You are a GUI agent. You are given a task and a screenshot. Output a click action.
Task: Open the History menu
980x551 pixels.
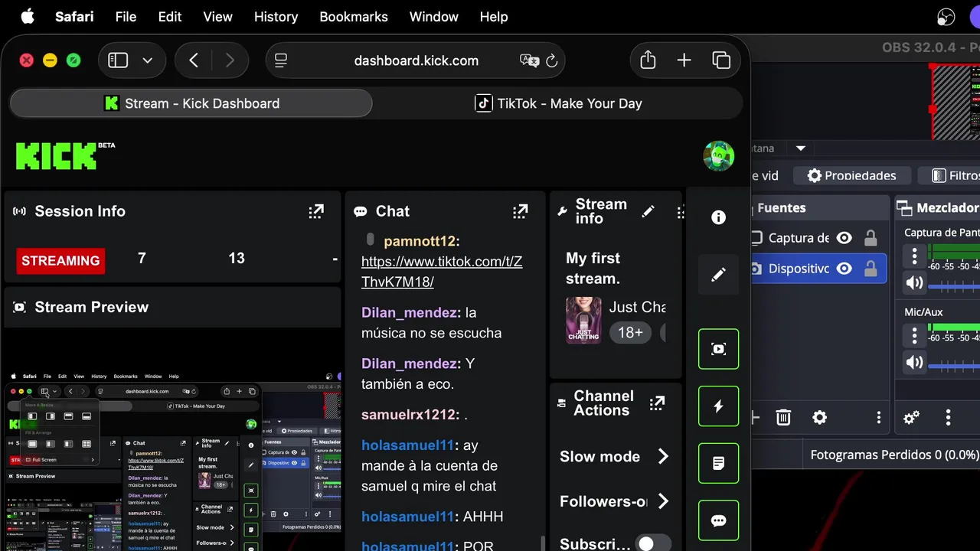point(276,17)
